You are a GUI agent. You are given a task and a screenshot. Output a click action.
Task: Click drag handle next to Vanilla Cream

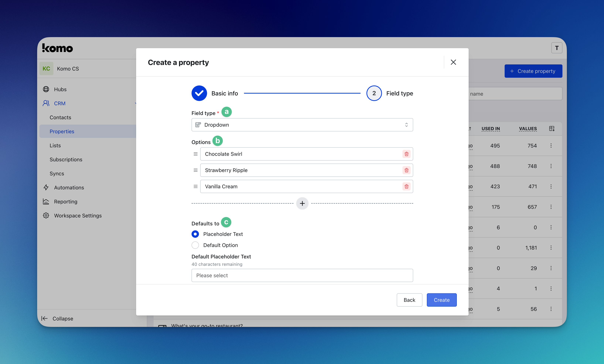tap(195, 186)
